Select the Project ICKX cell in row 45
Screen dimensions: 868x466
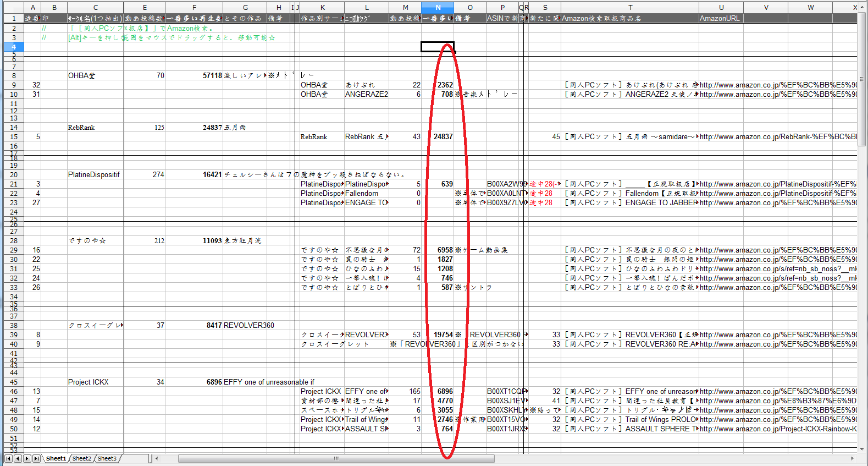[96, 382]
